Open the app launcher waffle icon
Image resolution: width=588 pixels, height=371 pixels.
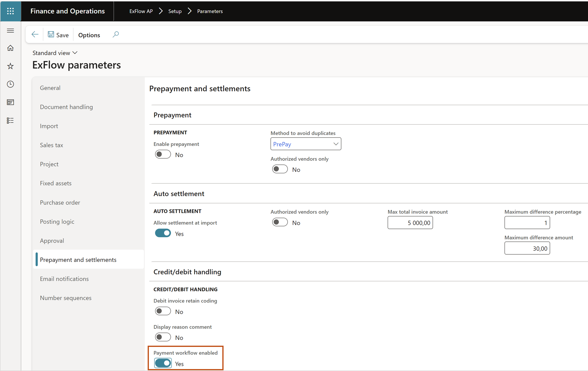[x=11, y=11]
